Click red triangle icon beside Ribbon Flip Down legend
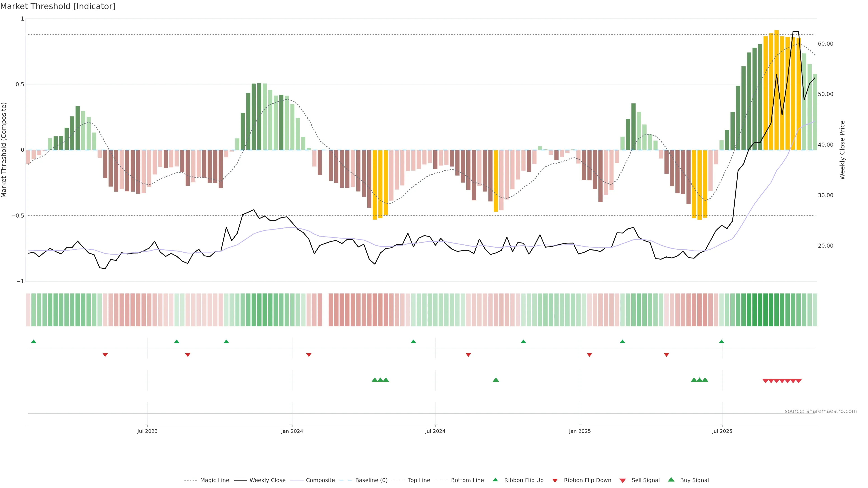Viewport: 868px width, 488px height. click(555, 480)
